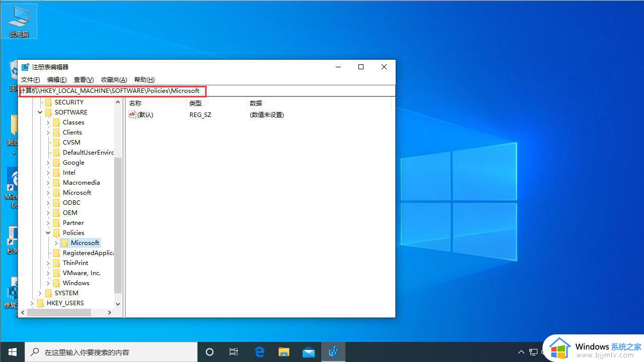The height and width of the screenshot is (362, 644).
Task: Select the Partner folder icon
Action: (x=56, y=223)
